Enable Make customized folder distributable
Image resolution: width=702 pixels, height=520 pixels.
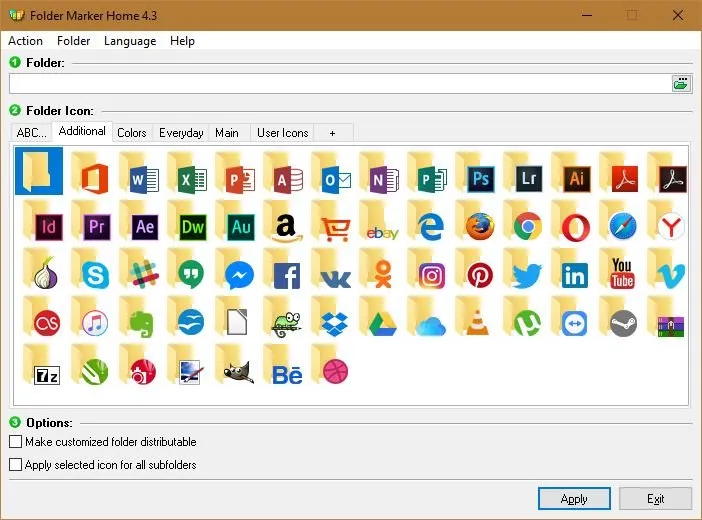point(15,442)
